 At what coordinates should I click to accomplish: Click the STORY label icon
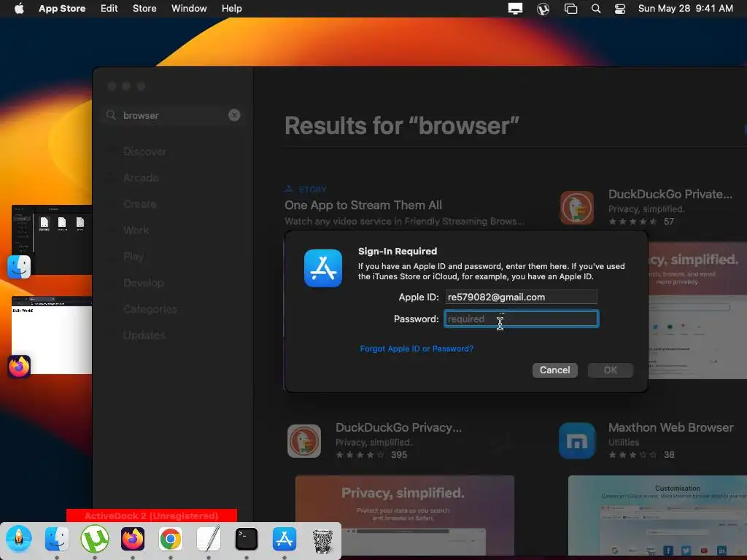click(x=289, y=189)
